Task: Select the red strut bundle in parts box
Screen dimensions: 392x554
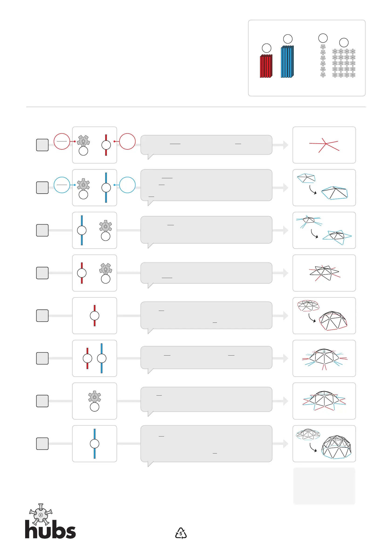Action: click(266, 66)
